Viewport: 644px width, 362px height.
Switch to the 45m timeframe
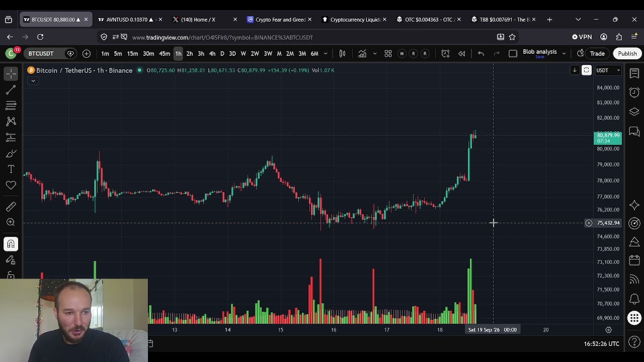[165, 53]
